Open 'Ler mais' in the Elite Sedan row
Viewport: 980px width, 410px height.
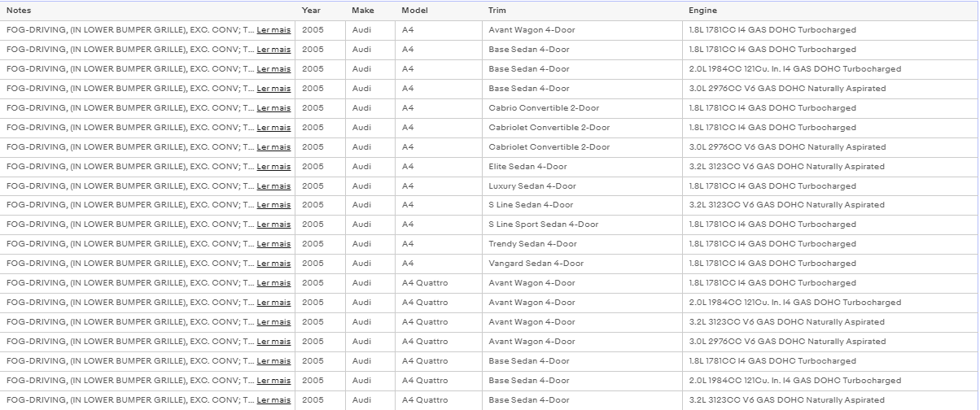(273, 167)
